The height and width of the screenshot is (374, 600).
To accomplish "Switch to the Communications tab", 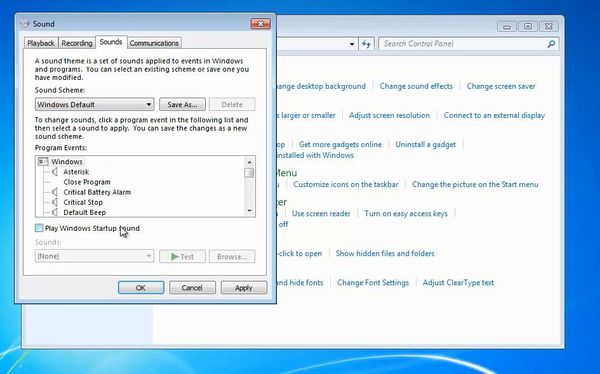I will tap(154, 43).
